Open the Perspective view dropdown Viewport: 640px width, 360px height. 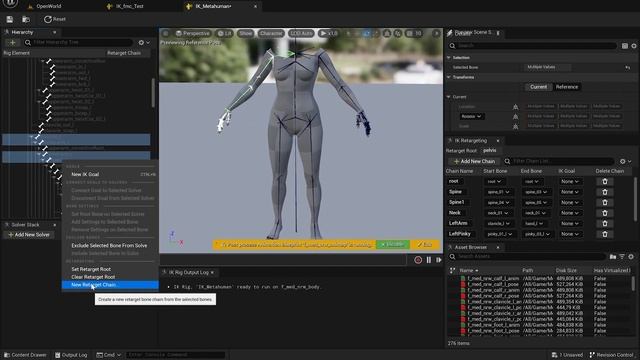click(192, 33)
